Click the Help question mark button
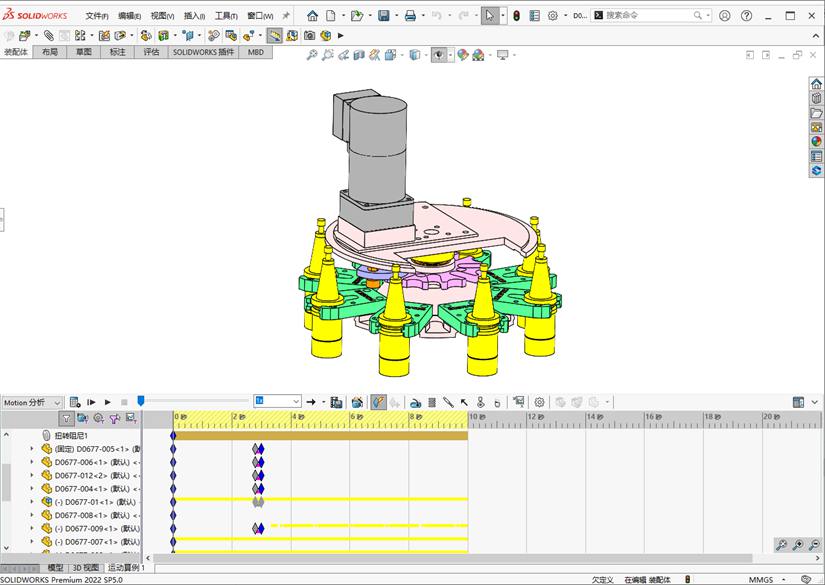 [746, 16]
